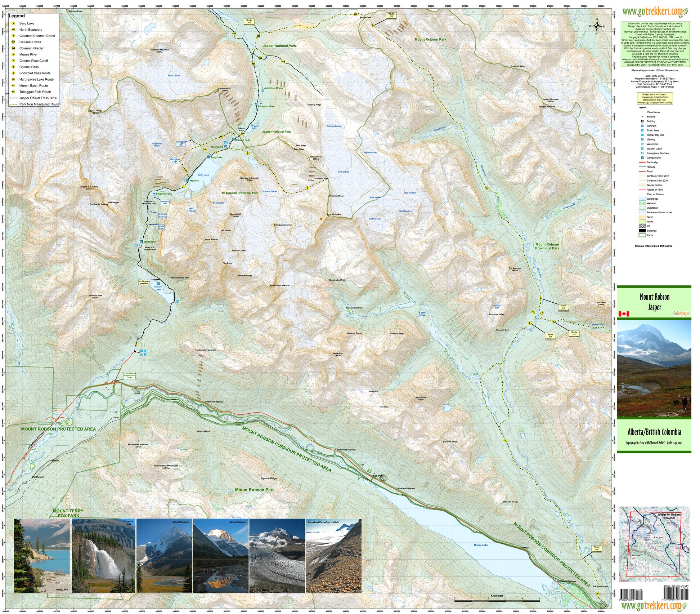This screenshot has width=700, height=614.
Task: Click the Jasper park trail report box
Action: (655, 98)
